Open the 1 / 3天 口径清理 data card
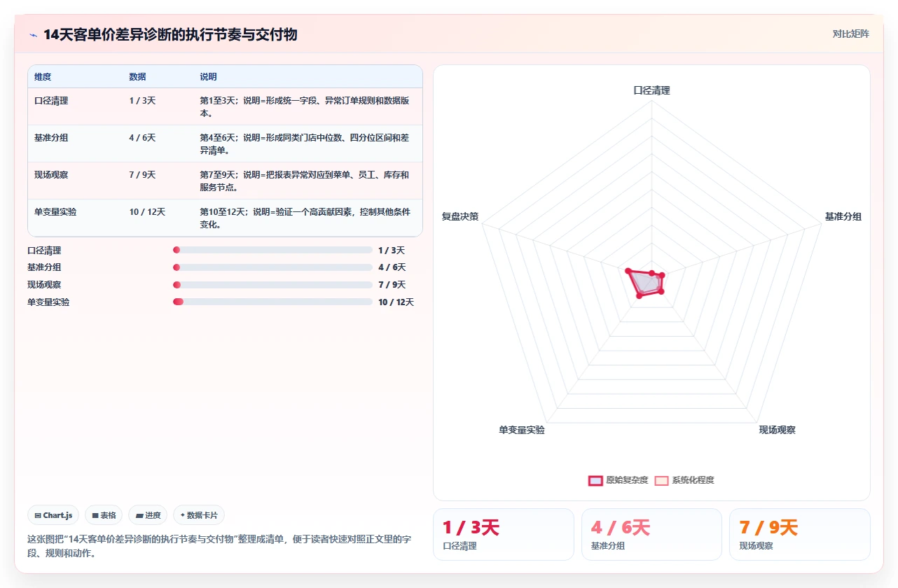 (x=503, y=534)
